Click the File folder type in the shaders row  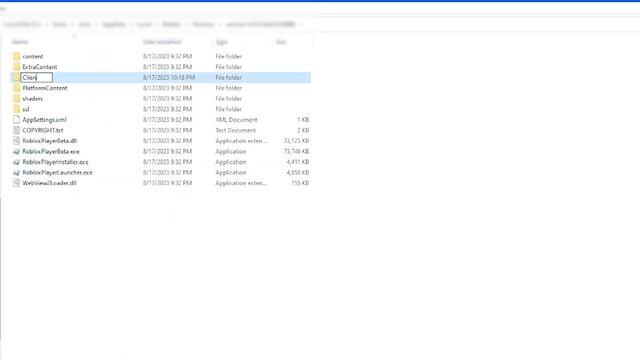point(229,99)
